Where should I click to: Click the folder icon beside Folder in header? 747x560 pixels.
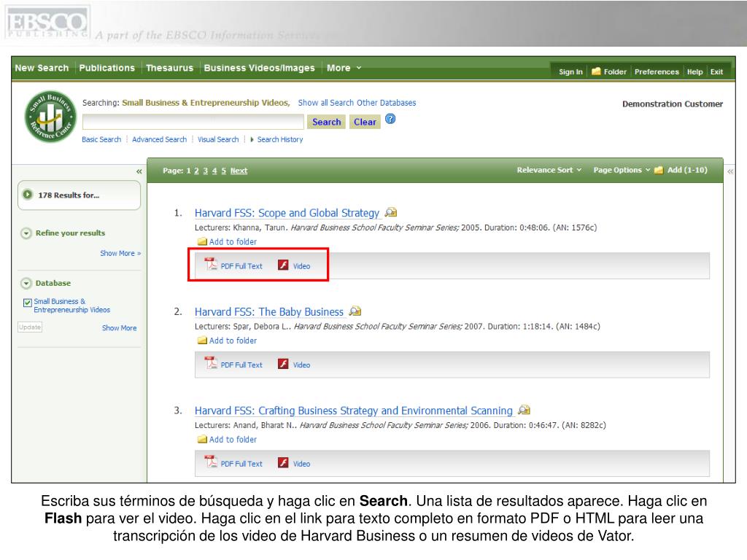point(596,71)
